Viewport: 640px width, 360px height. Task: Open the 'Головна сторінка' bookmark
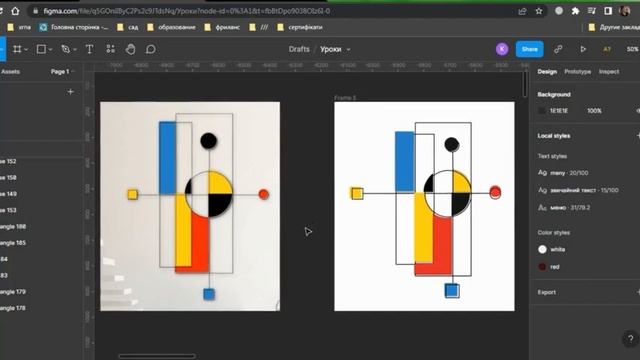point(73,27)
